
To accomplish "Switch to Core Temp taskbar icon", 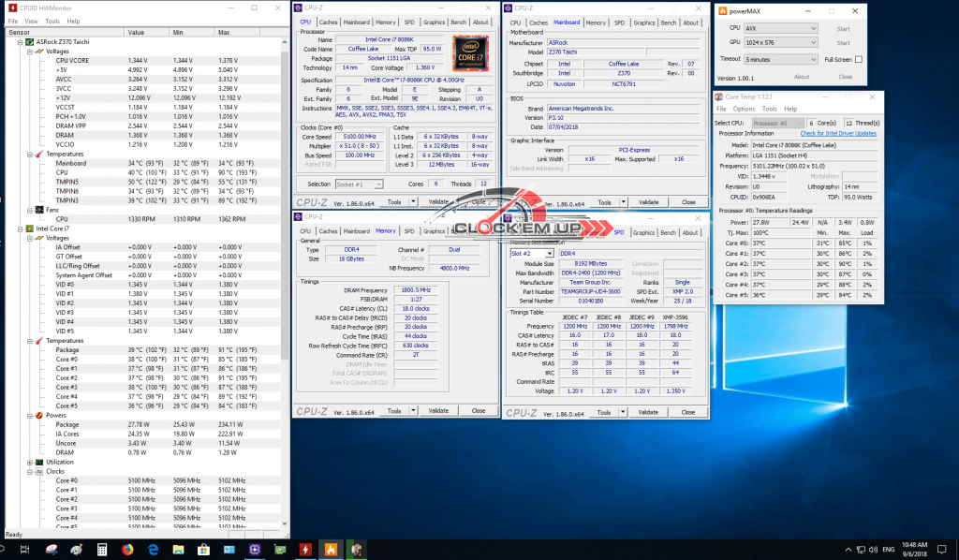I will [356, 550].
